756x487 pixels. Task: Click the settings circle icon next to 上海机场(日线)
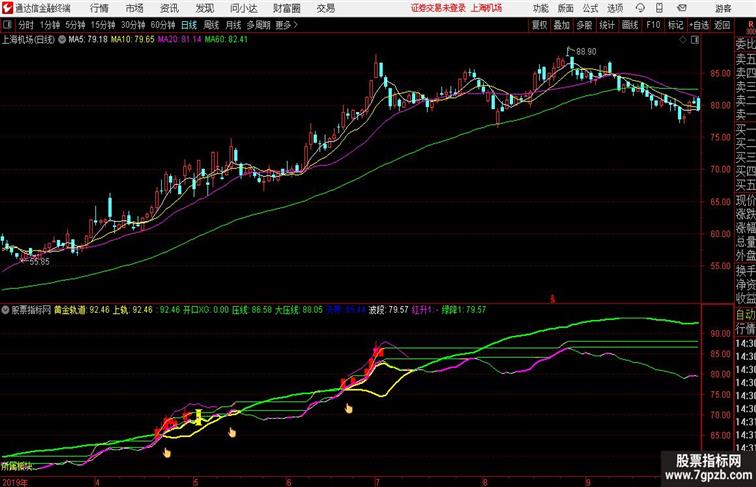(62, 40)
